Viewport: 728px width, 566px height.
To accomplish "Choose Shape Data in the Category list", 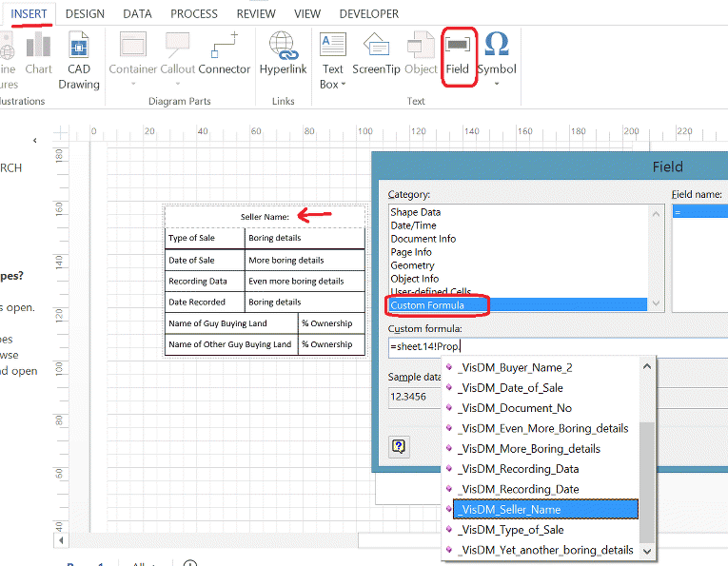I will [x=416, y=212].
